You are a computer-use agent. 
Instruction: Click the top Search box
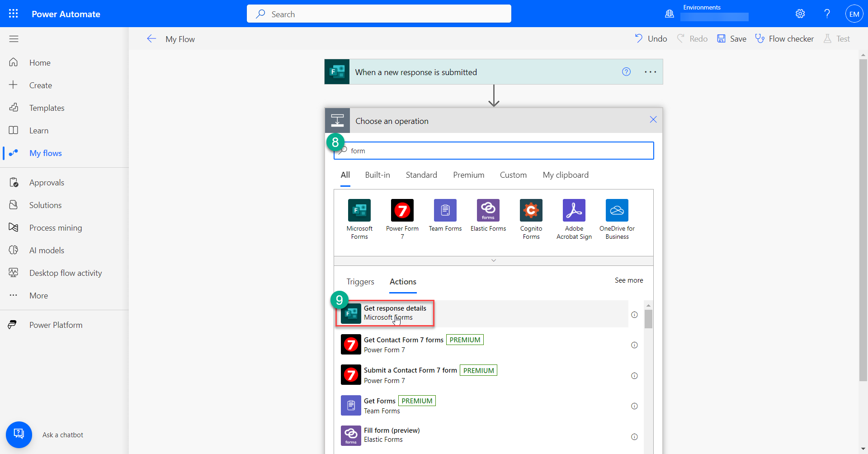click(x=379, y=14)
